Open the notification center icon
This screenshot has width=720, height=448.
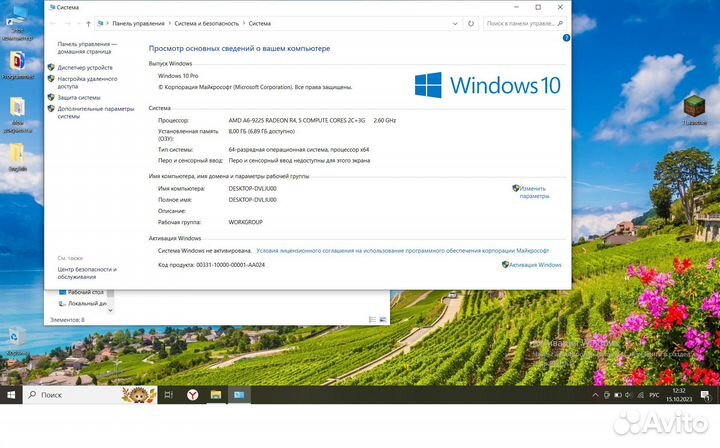[705, 395]
